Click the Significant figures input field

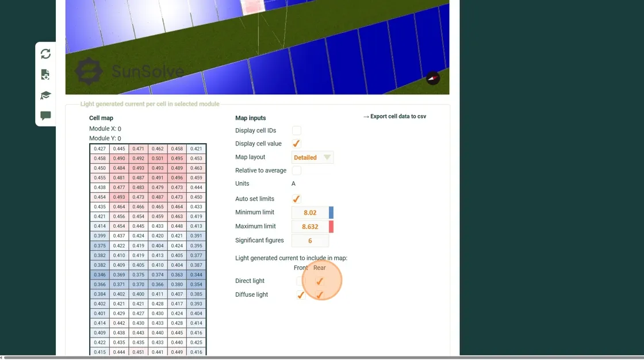310,241
